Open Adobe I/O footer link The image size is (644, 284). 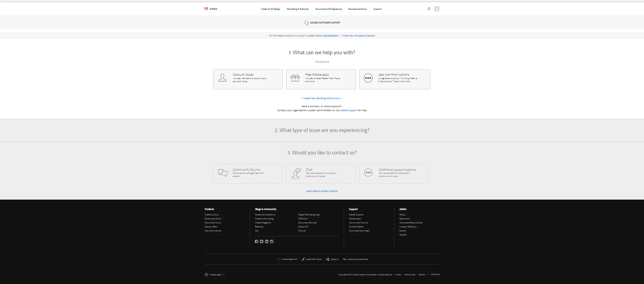click(x=303, y=227)
